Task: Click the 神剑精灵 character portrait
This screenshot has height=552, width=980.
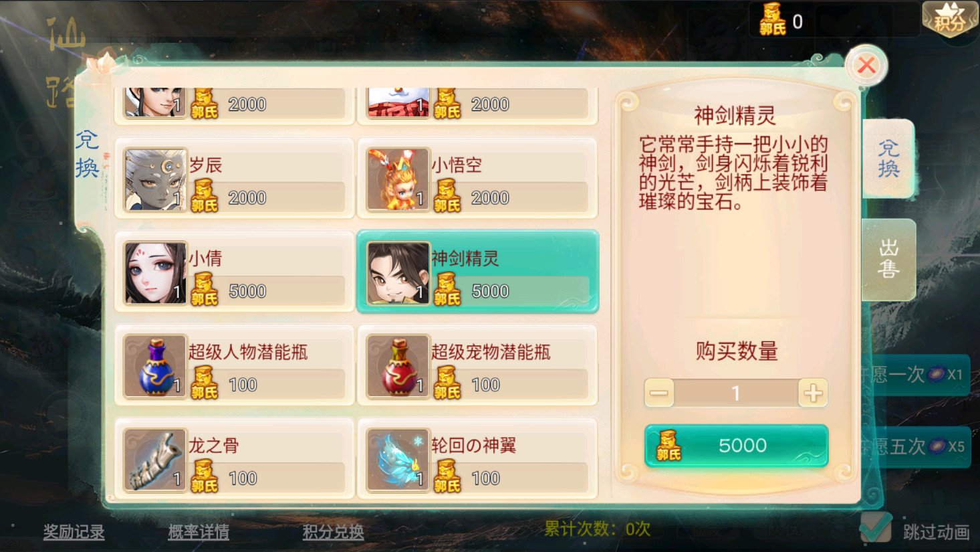Action: tap(398, 273)
